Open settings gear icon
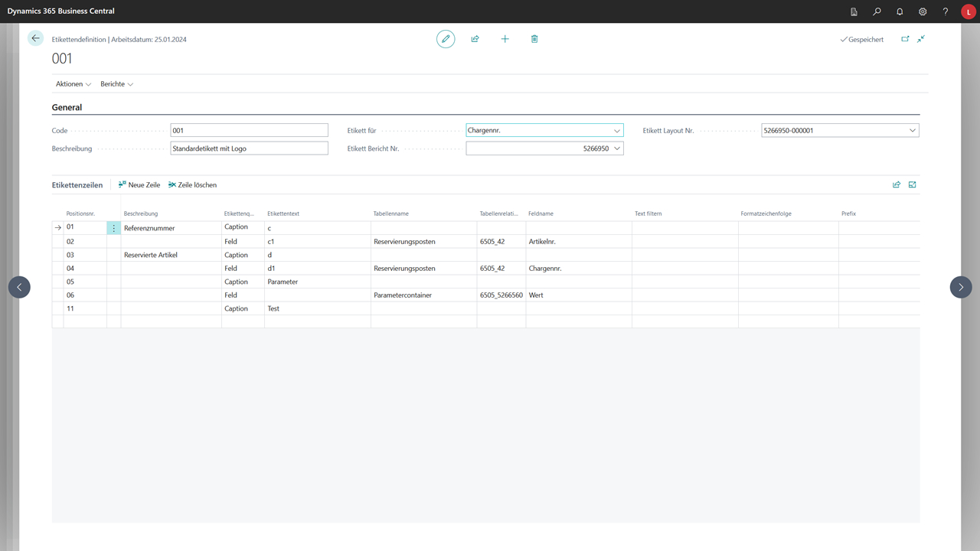Screen dimensions: 980x551 click(923, 11)
